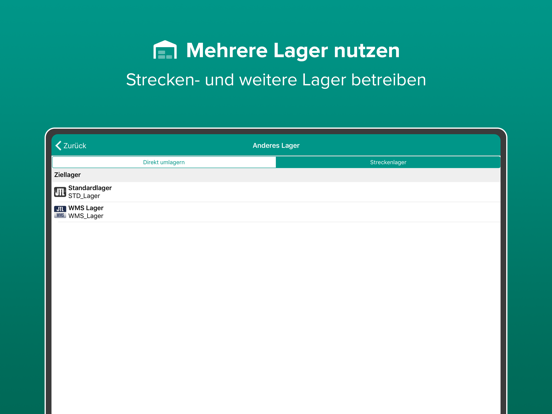This screenshot has height=414, width=552.
Task: Choose WMS Lager as target warehouse
Action: [276, 212]
